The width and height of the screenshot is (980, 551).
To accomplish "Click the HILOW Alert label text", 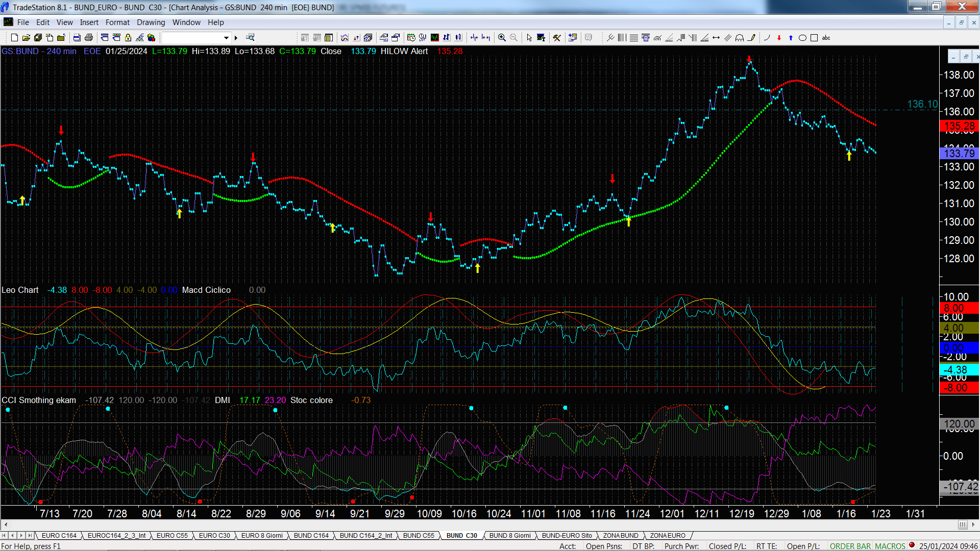I will coord(404,51).
